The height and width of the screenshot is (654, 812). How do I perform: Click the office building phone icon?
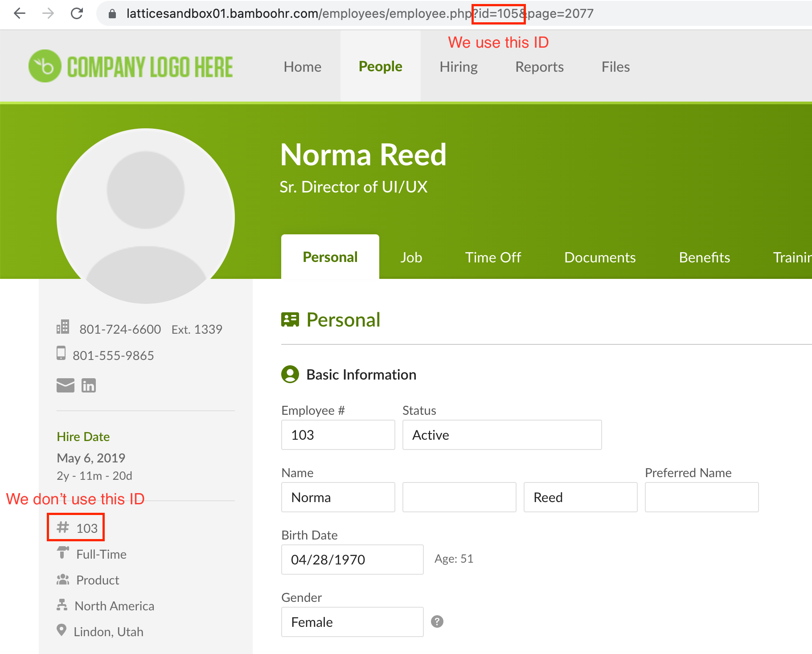click(62, 328)
